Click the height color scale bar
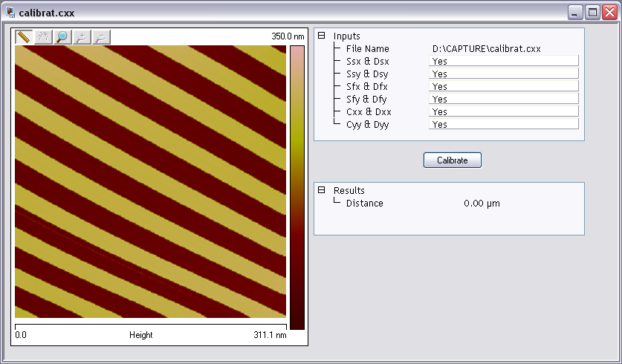Viewport: 622px width, 364px height. (297, 187)
